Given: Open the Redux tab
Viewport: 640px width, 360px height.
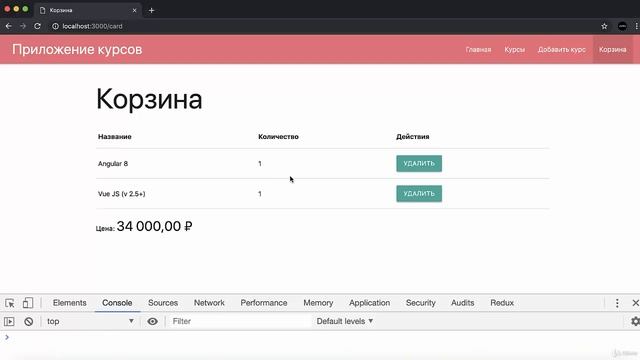Looking at the screenshot, I should (502, 303).
